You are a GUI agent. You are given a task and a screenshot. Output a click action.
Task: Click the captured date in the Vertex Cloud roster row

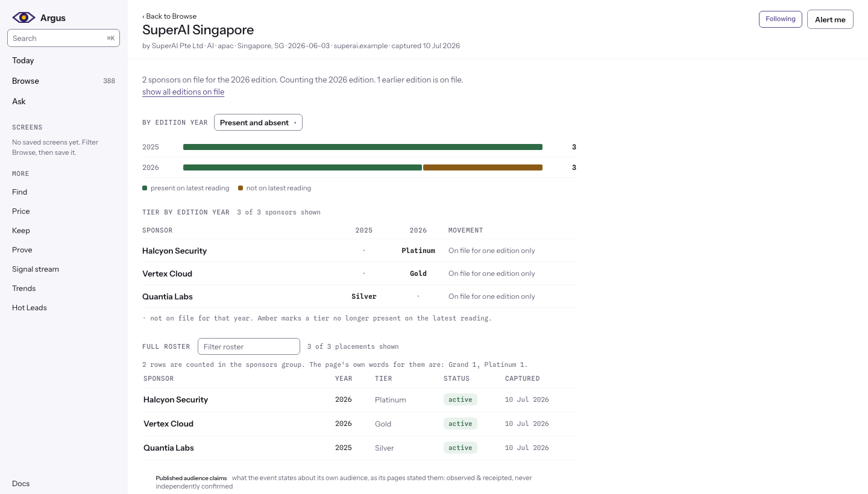[527, 424]
